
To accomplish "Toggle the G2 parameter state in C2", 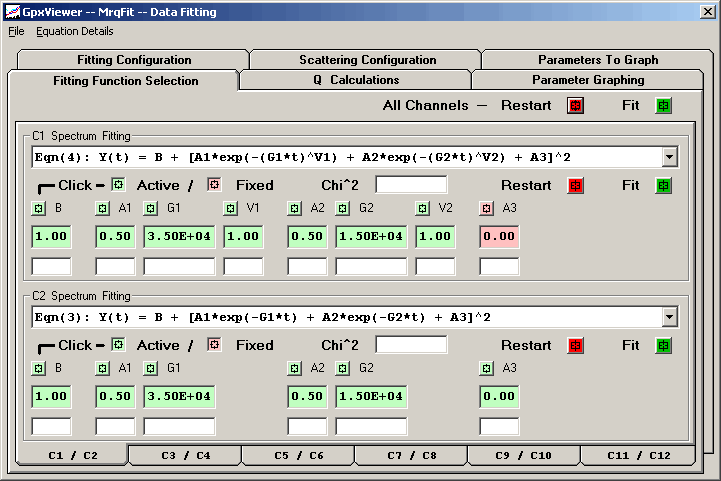I will [343, 368].
